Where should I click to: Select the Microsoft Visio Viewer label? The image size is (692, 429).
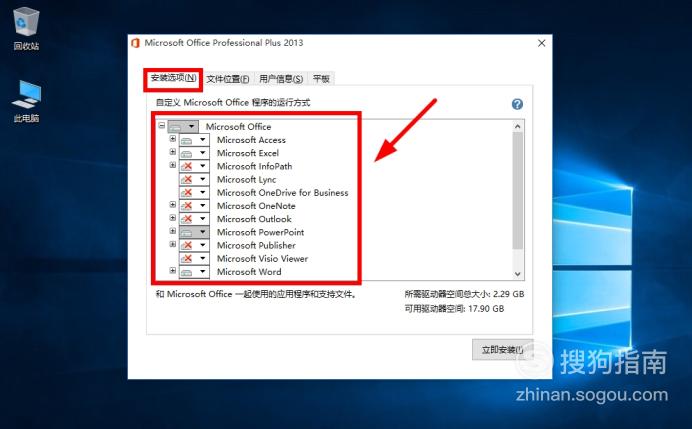[x=262, y=259]
